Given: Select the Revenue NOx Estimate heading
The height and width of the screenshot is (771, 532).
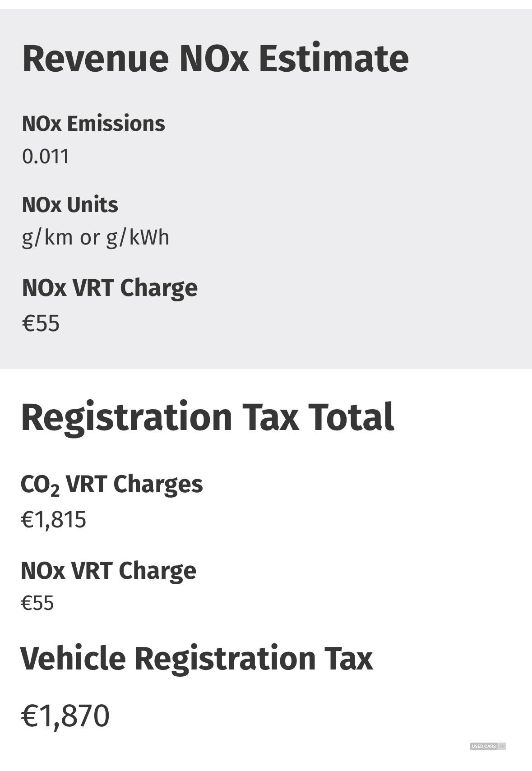Looking at the screenshot, I should pos(215,58).
